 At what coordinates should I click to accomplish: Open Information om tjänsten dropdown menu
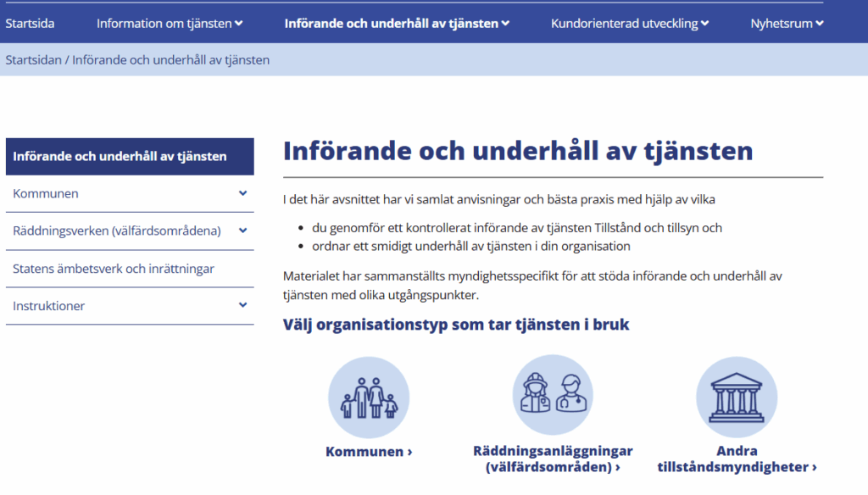170,23
